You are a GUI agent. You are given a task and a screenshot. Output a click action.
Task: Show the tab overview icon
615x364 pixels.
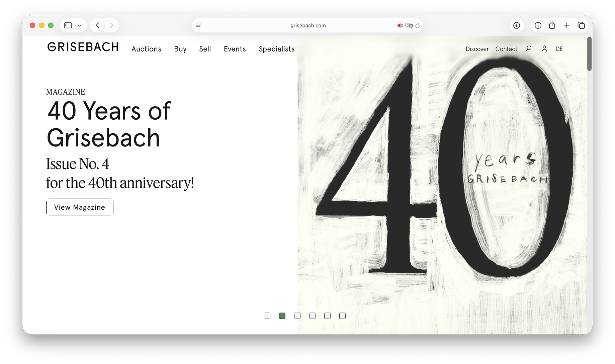pos(581,25)
